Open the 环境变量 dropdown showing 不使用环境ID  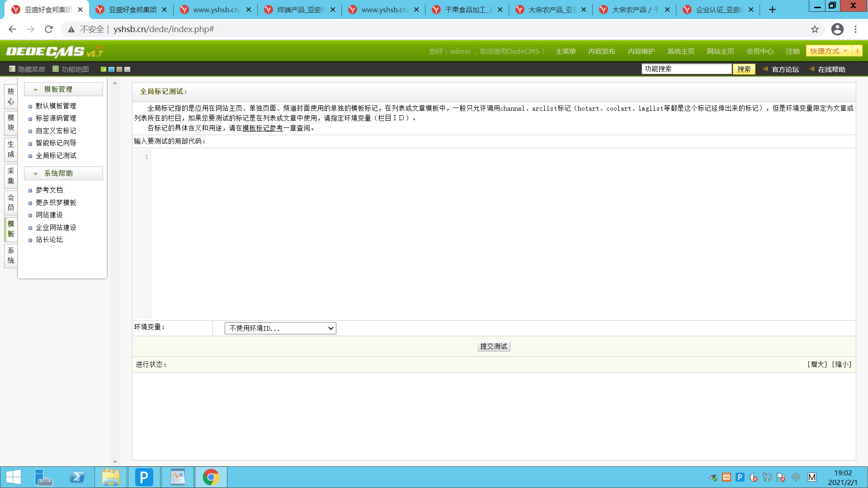280,328
